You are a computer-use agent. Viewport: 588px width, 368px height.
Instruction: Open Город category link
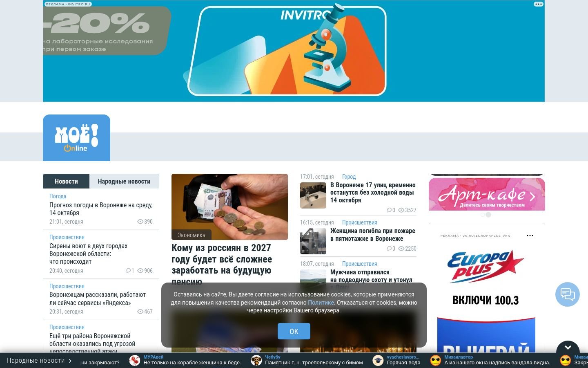point(349,177)
